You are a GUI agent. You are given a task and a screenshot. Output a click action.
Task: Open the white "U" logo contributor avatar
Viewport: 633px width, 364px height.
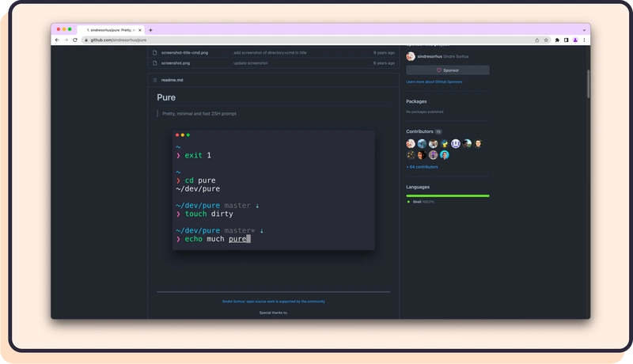click(456, 144)
